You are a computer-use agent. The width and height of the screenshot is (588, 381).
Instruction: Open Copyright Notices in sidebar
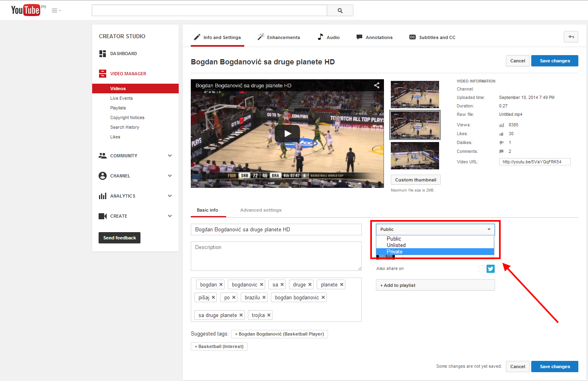(x=127, y=117)
